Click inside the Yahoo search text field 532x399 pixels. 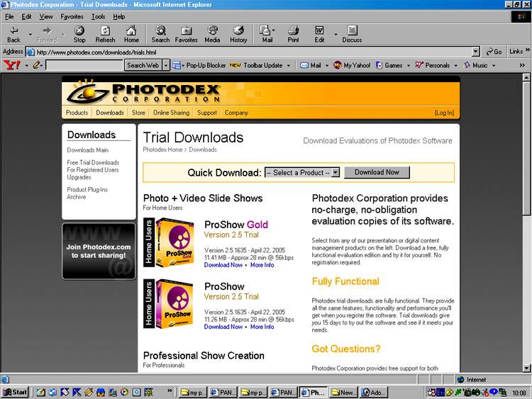tap(84, 65)
